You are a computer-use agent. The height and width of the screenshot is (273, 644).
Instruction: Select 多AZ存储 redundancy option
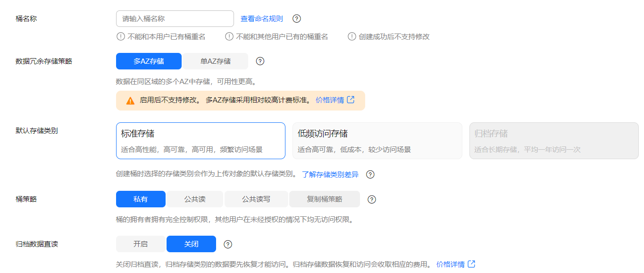tap(149, 61)
